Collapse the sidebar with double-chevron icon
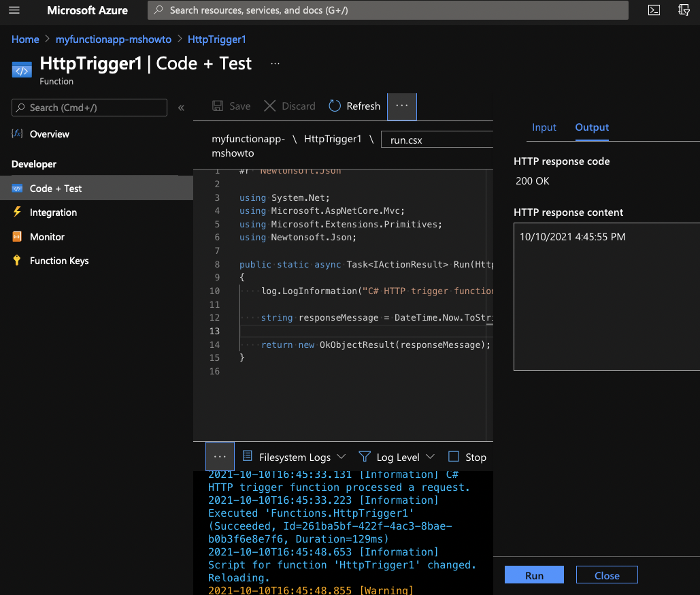This screenshot has width=700, height=595. tap(181, 108)
